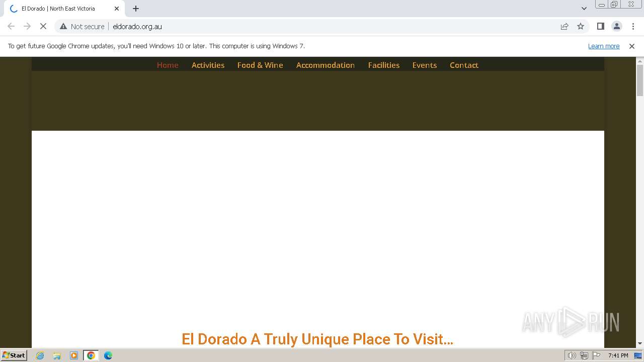Click the address bar URL
The width and height of the screenshot is (644, 362).
pyautogui.click(x=137, y=26)
